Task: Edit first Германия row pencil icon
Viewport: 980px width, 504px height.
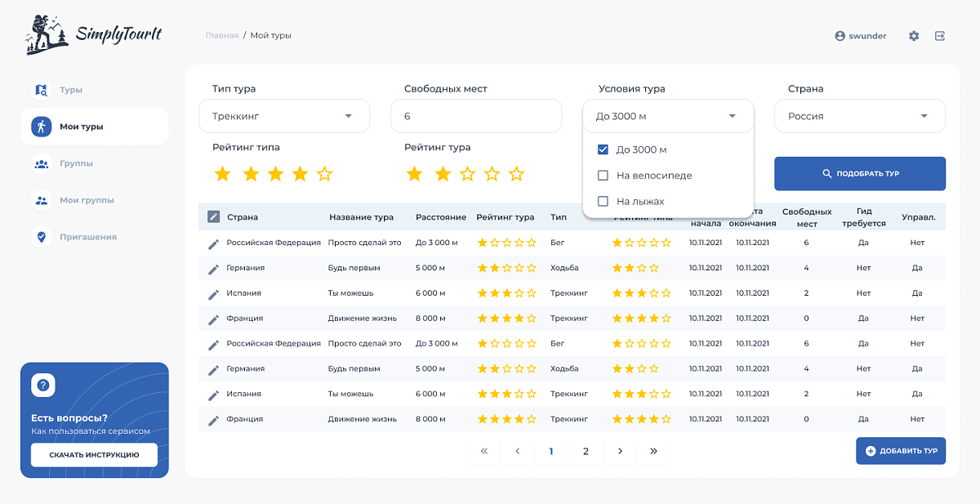Action: point(213,269)
